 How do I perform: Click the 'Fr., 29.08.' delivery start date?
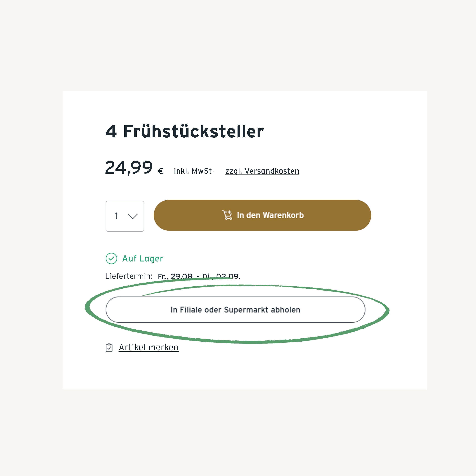[x=175, y=276]
